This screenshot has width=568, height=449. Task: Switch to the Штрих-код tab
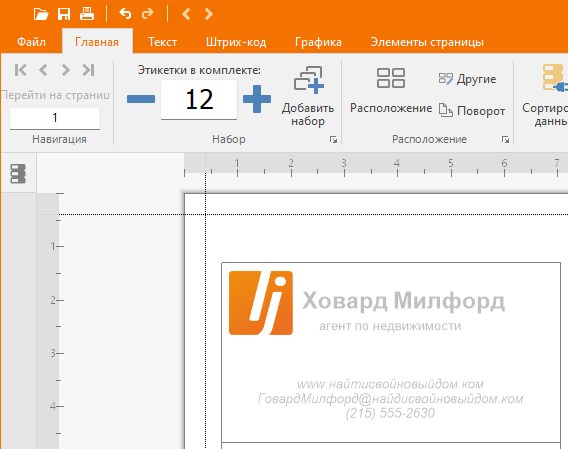point(236,42)
